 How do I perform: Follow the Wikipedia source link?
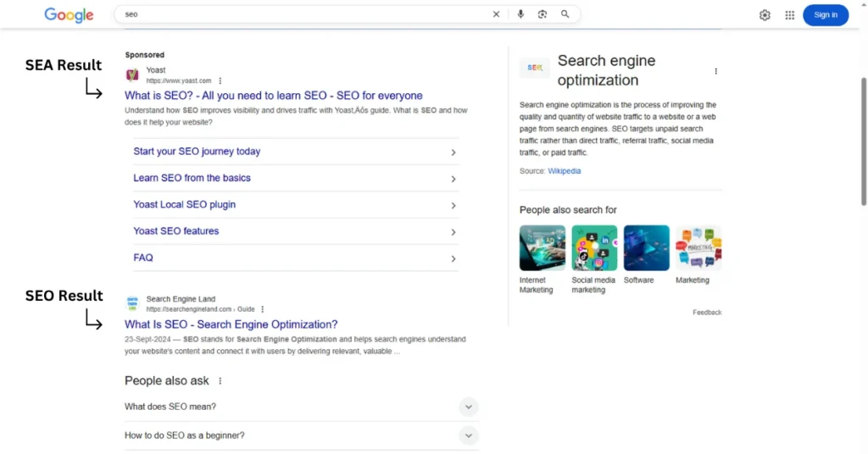565,171
